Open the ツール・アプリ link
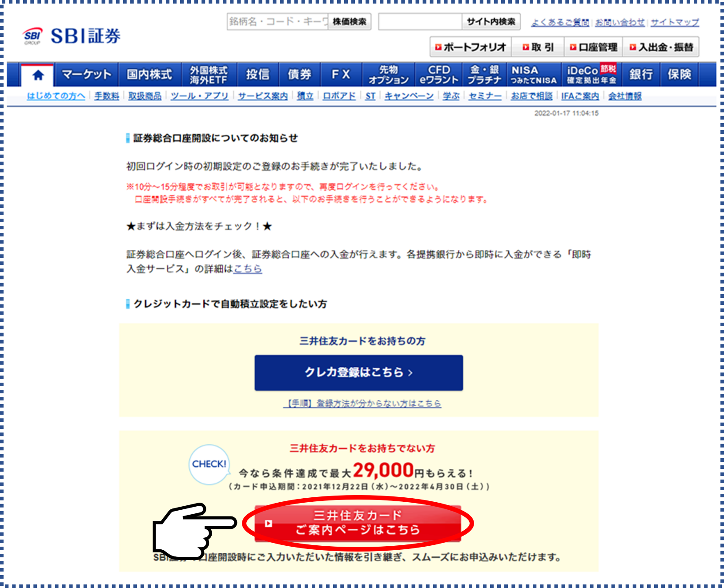The height and width of the screenshot is (588, 724). tap(200, 96)
